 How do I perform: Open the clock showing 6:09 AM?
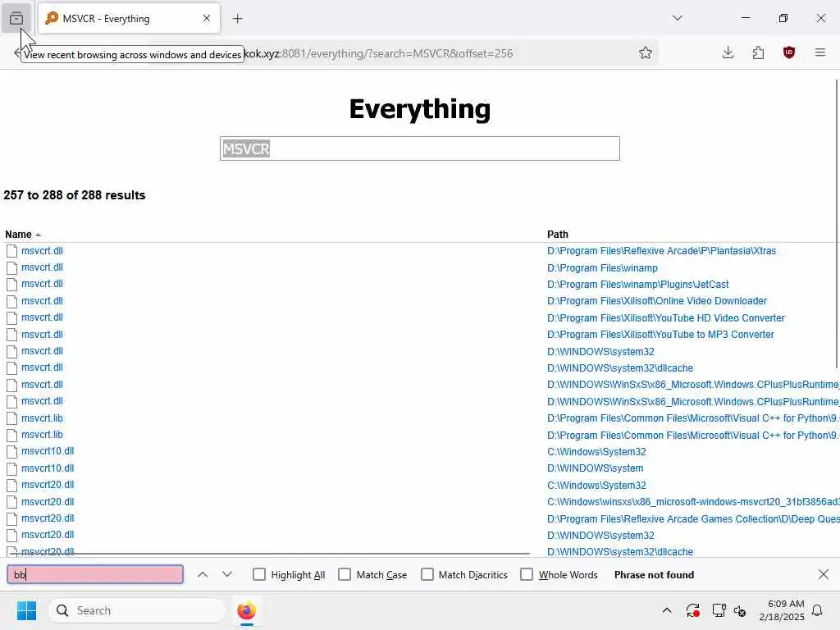pos(782,610)
